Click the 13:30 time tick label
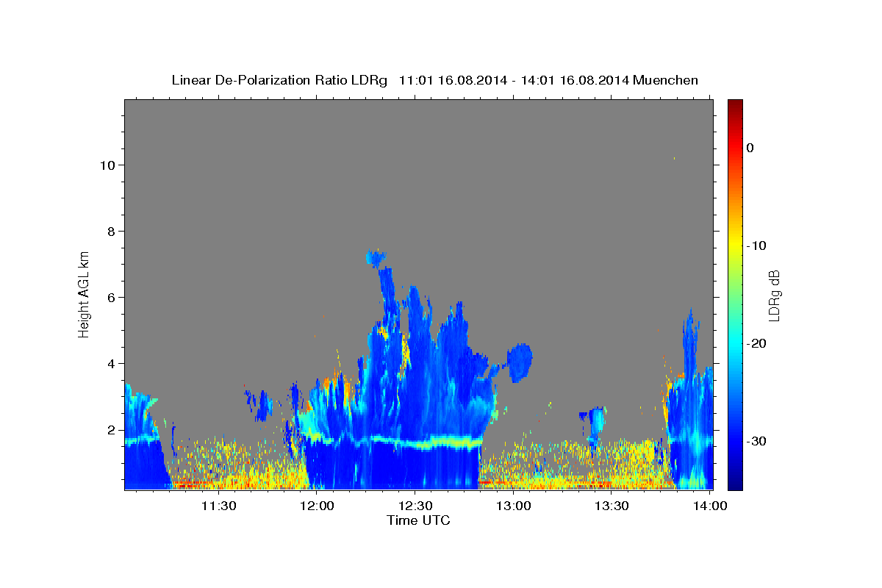 coord(611,506)
